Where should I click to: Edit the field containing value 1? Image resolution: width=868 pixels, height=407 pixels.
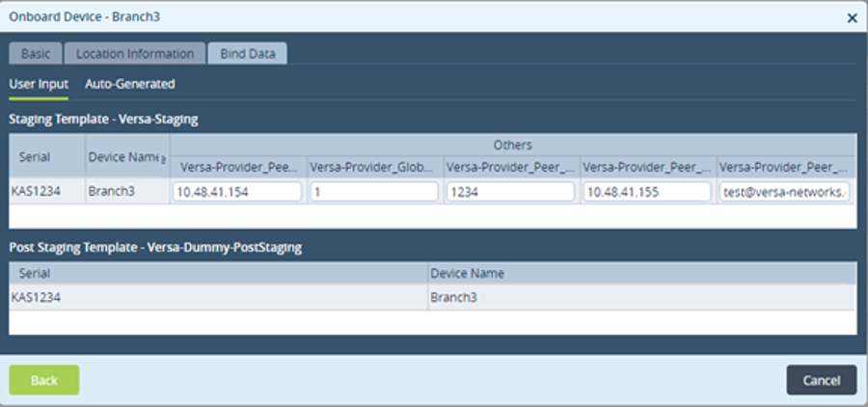tap(374, 192)
